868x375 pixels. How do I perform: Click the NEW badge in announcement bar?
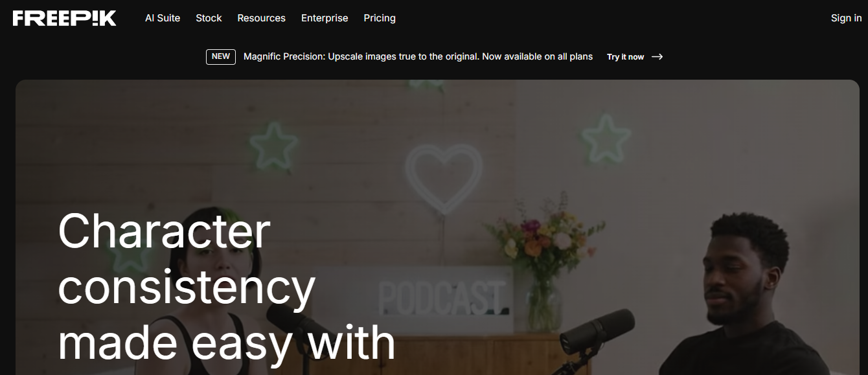pos(221,56)
